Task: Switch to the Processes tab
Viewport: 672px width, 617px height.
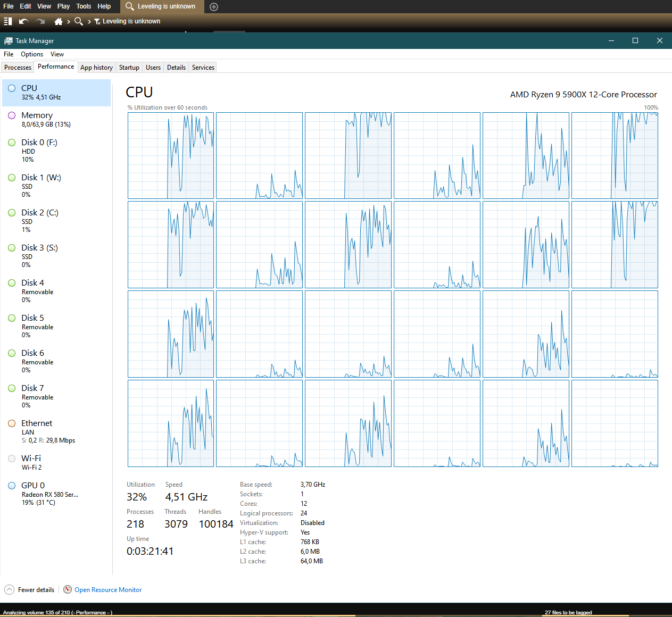Action: (18, 68)
